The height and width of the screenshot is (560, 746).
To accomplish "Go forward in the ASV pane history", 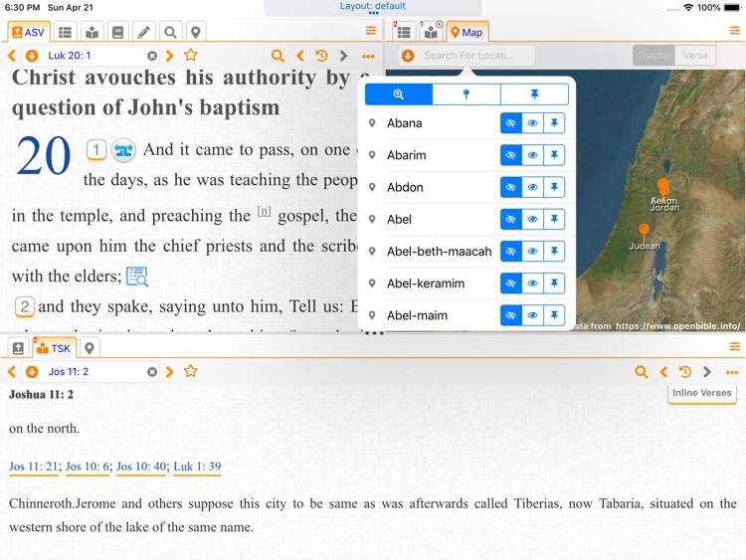I will pyautogui.click(x=343, y=56).
